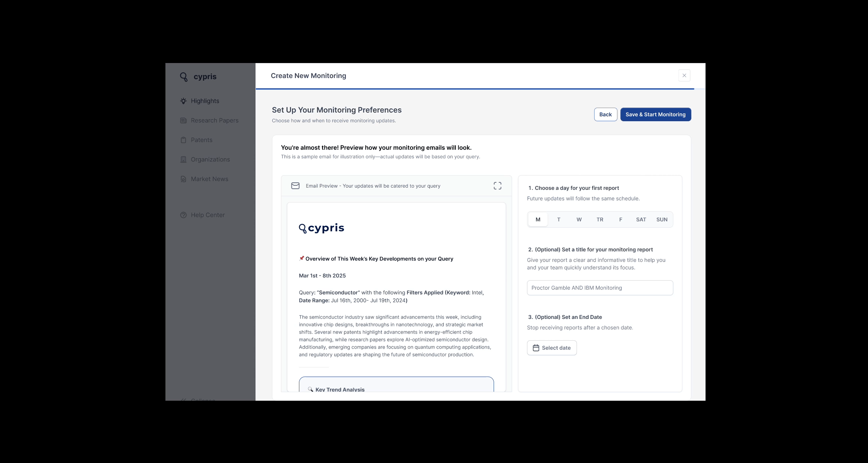Select SAT as report day
The height and width of the screenshot is (463, 868).
641,219
